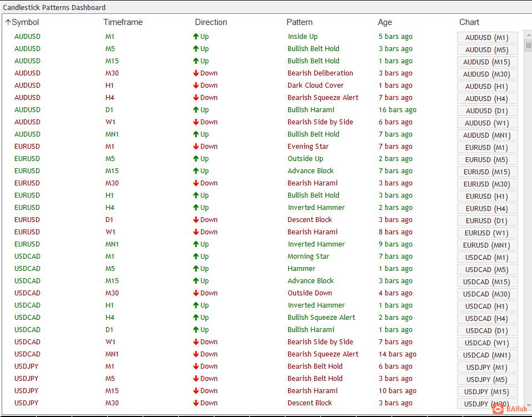
Task: Open the AUDUSD (MN1) chart button
Action: point(487,135)
